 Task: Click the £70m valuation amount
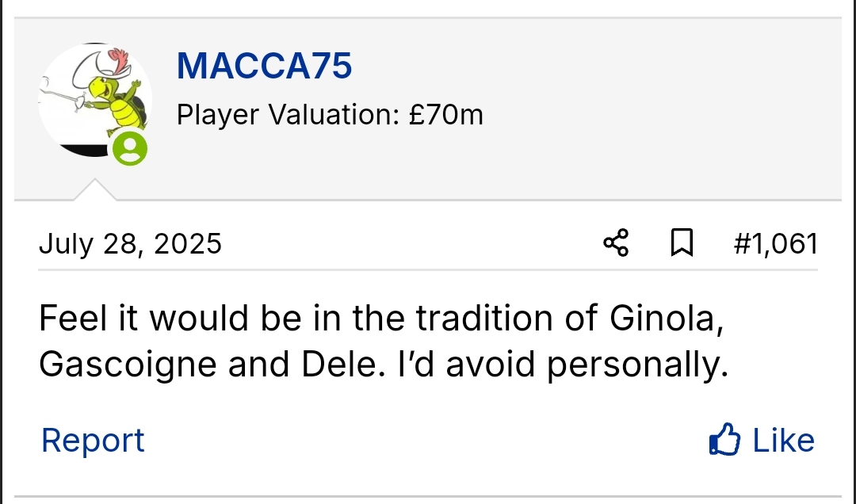click(x=446, y=116)
